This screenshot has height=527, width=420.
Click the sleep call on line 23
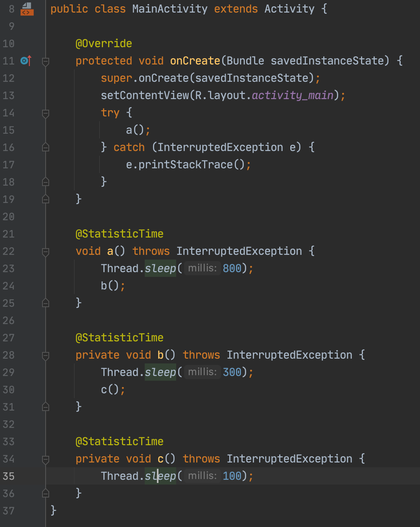(x=160, y=268)
